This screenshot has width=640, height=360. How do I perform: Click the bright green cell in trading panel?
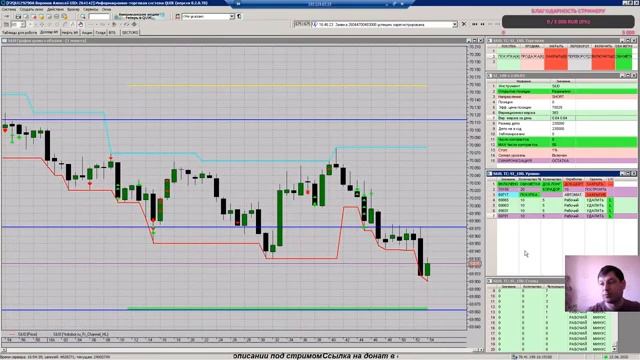coord(623,57)
